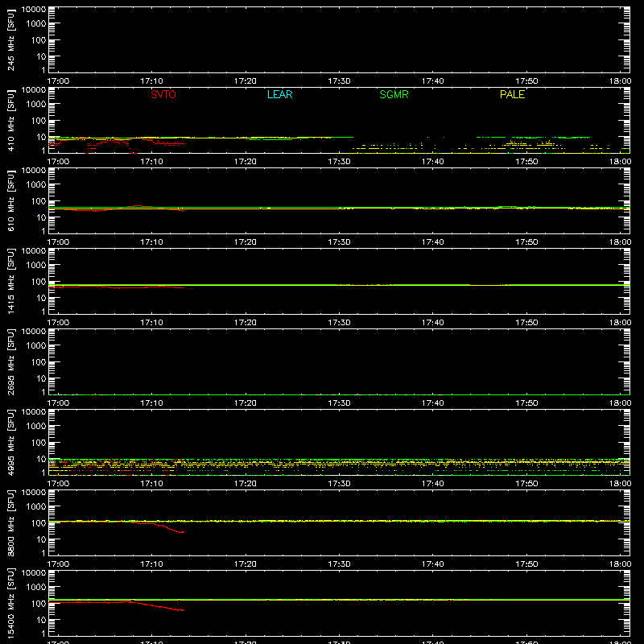644x644 pixels.
Task: Click the cyan LEAR station label
Action: tap(279, 94)
